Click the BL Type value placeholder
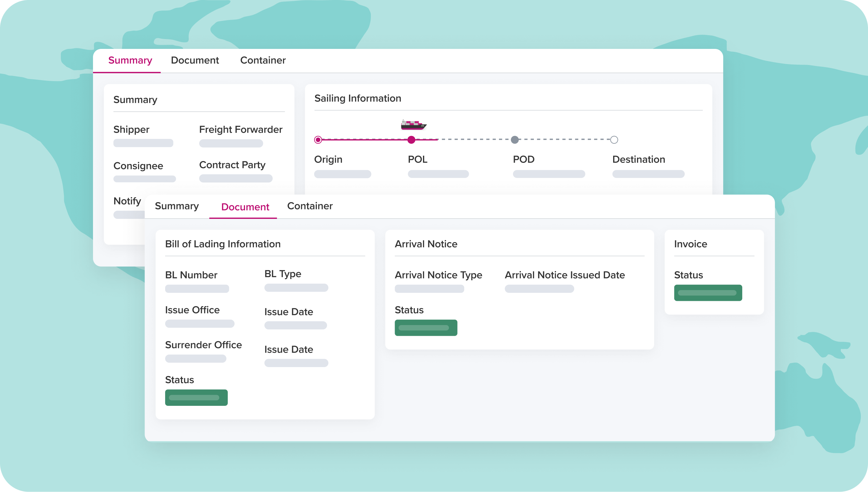Image resolution: width=868 pixels, height=492 pixels. [296, 287]
